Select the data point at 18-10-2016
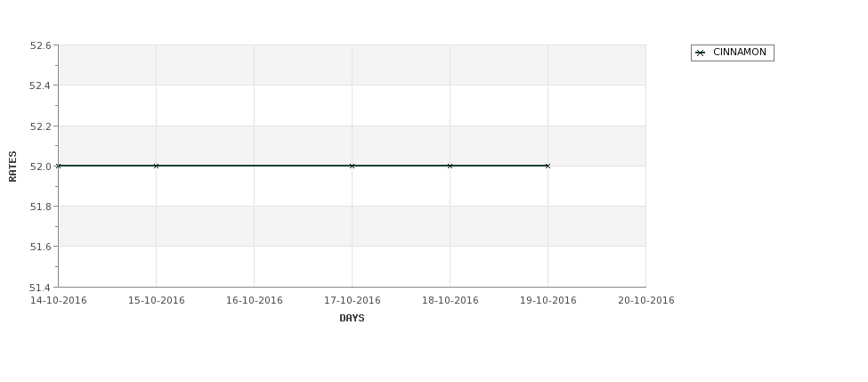Viewport: 868px width, 382px height. point(450,167)
